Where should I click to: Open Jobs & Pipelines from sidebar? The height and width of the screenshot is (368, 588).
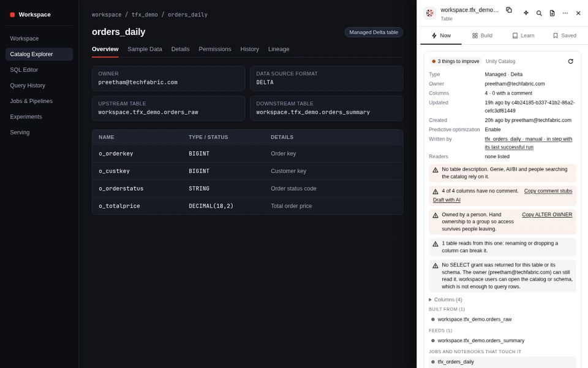(x=39, y=101)
